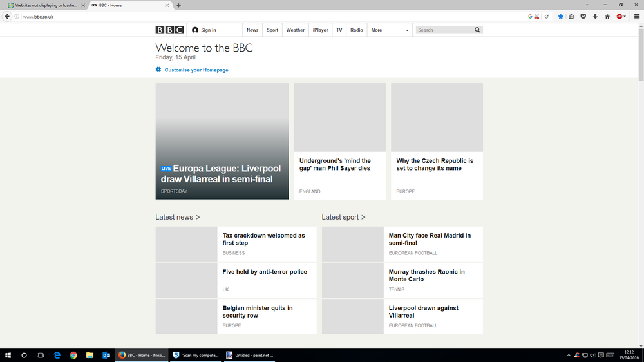Open Radio in BBC navigation
This screenshot has height=362, width=644.
tap(357, 30)
